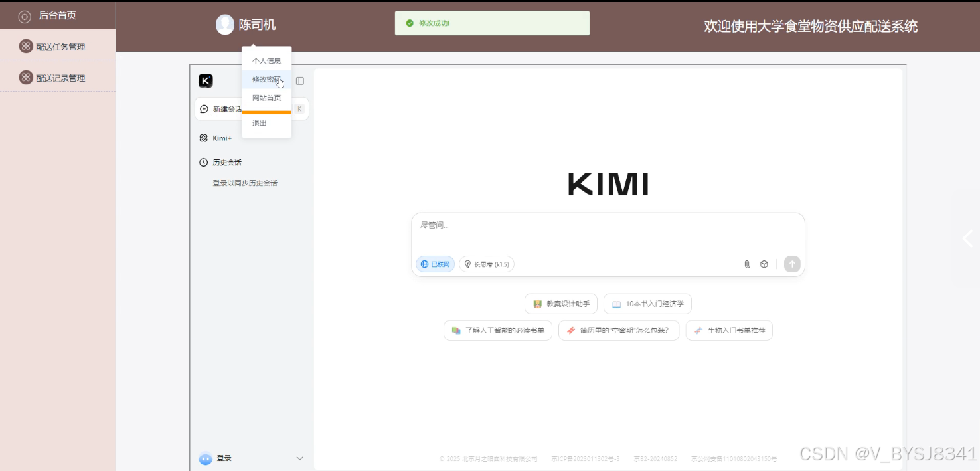Toggle the 已联网 web search pill

tap(436, 264)
